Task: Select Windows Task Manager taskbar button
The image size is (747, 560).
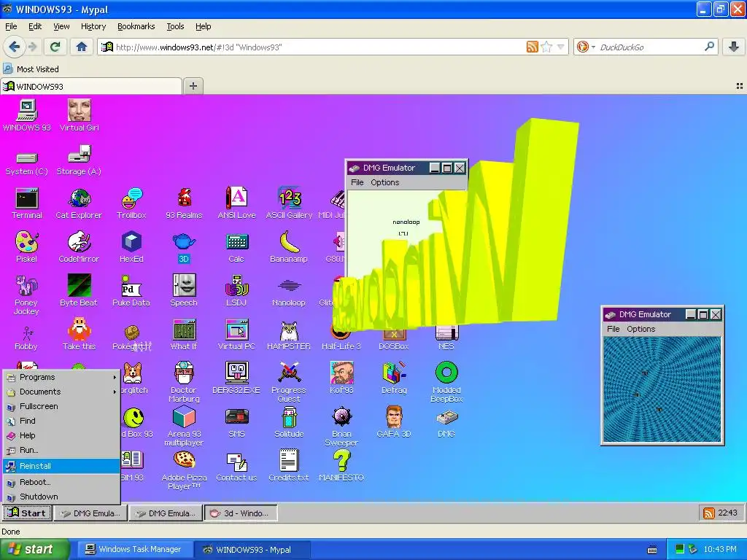Action: coord(133,549)
